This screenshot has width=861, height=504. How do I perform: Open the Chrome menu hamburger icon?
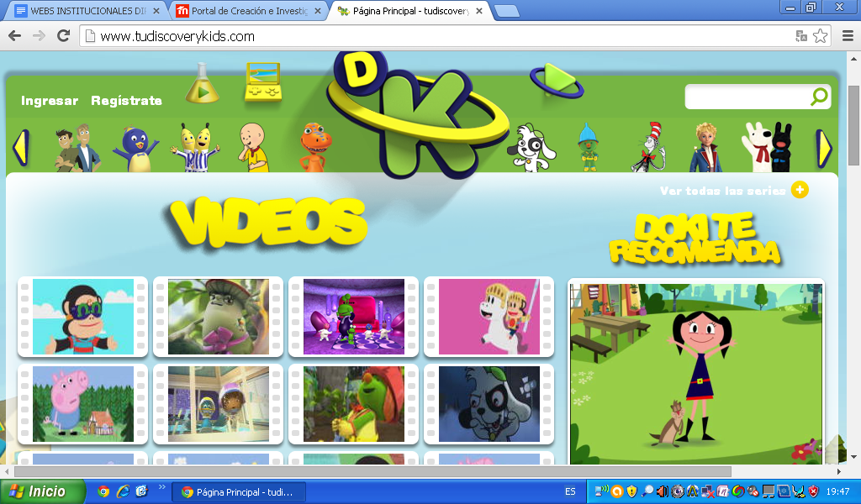pos(848,36)
